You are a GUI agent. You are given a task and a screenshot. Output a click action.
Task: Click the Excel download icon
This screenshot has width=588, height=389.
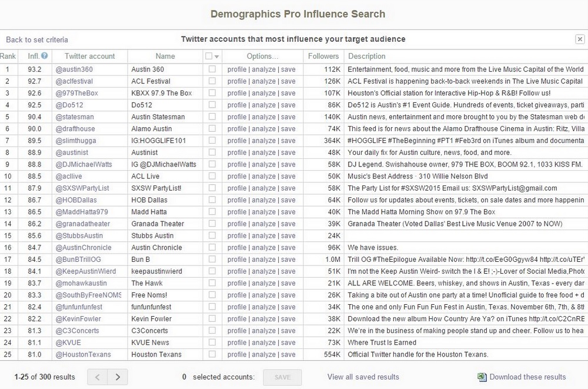(x=482, y=377)
